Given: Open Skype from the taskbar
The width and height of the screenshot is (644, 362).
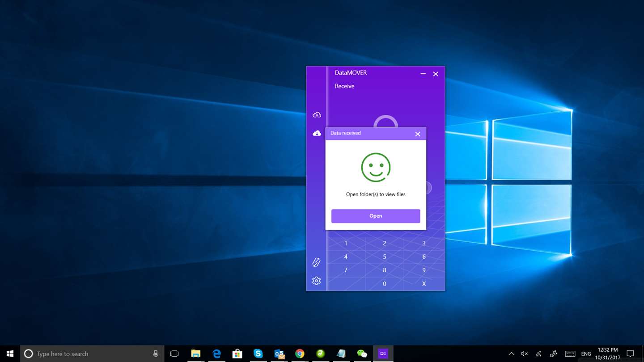Looking at the screenshot, I should 258,354.
